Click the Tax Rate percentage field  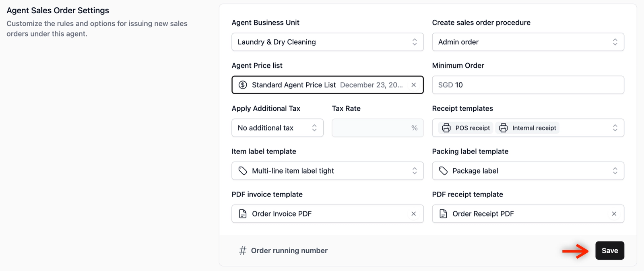coord(372,128)
